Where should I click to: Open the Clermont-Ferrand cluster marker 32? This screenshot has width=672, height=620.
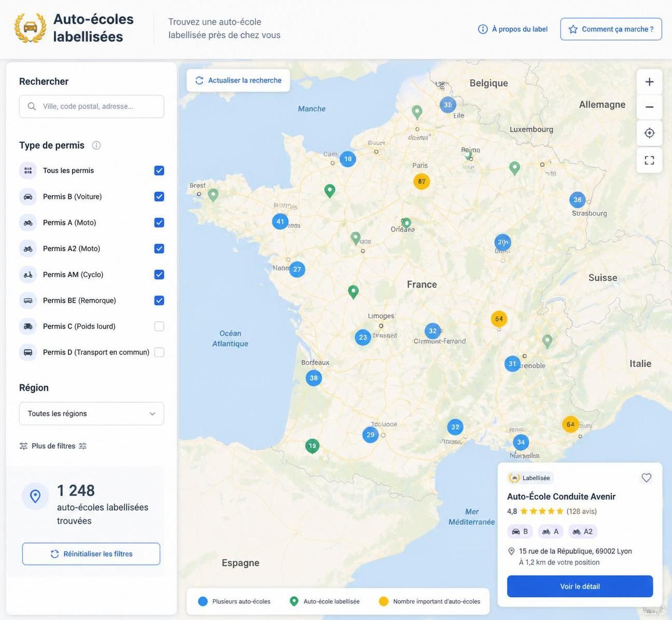[x=433, y=331]
